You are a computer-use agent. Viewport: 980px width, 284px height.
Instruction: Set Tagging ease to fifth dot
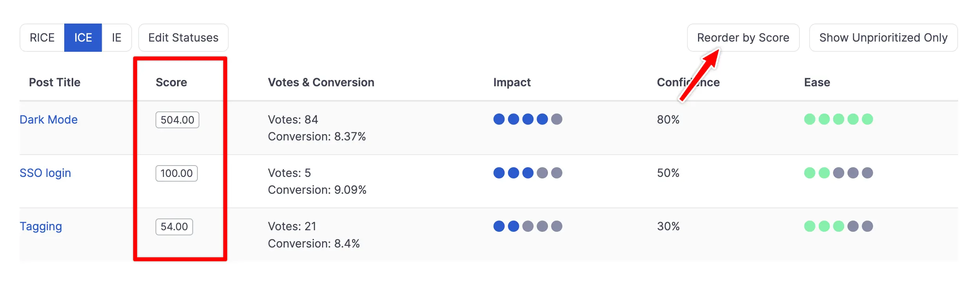pyautogui.click(x=868, y=226)
